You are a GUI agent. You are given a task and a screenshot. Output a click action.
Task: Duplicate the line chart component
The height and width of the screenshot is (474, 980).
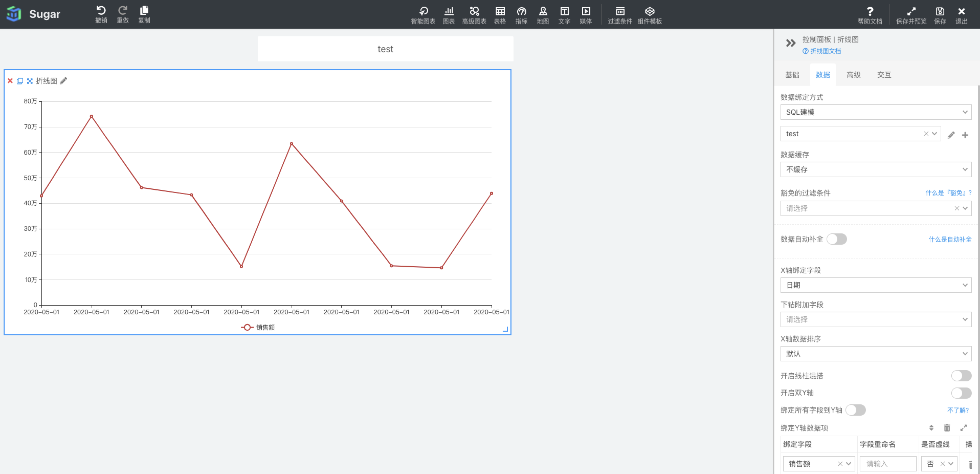click(20, 81)
